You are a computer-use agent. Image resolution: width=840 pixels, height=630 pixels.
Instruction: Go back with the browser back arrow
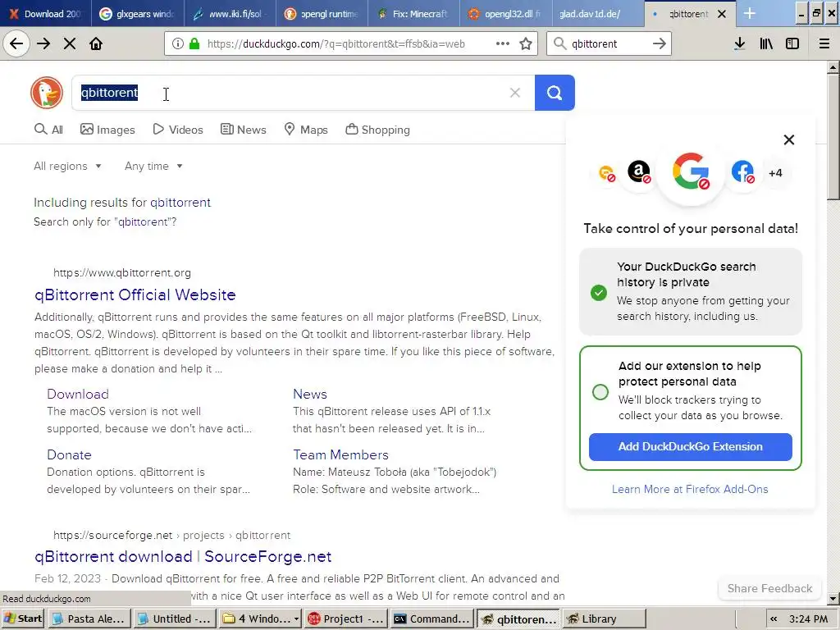(x=16, y=44)
